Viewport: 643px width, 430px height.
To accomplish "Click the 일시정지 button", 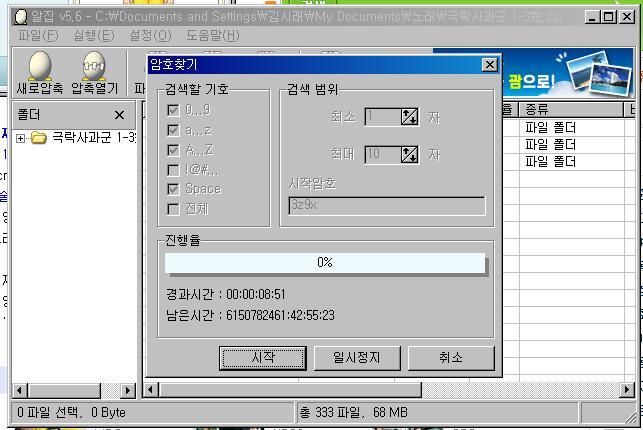I will (x=357, y=358).
